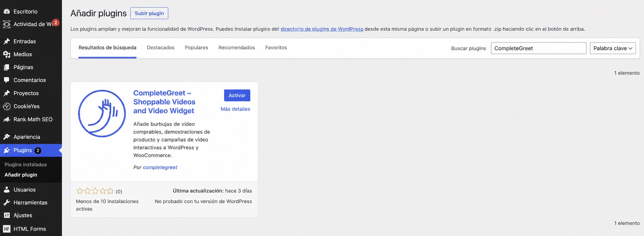
Task: Click the five-star rating of CompleteGreet
Action: [x=95, y=191]
